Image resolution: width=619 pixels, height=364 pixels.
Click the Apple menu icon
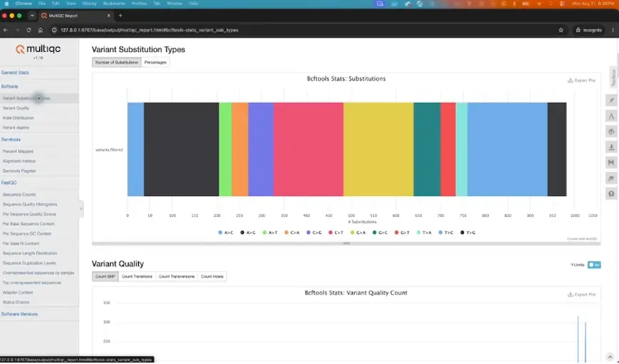(6, 4)
